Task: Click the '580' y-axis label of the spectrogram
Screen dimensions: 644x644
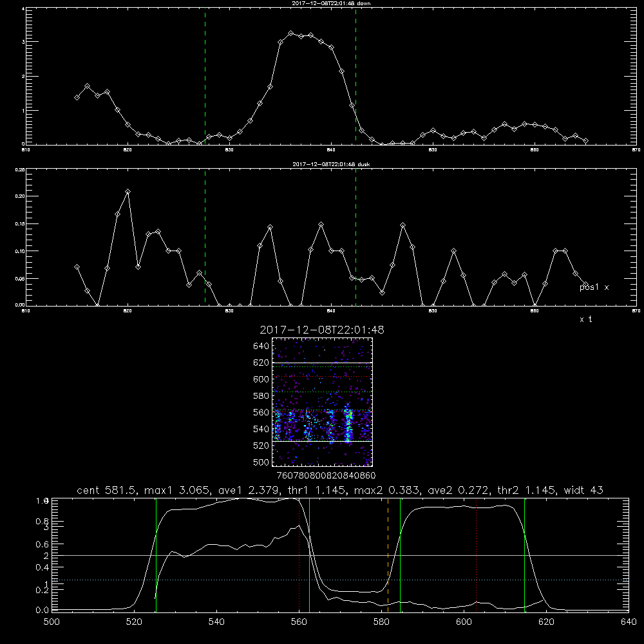Action: [261, 396]
